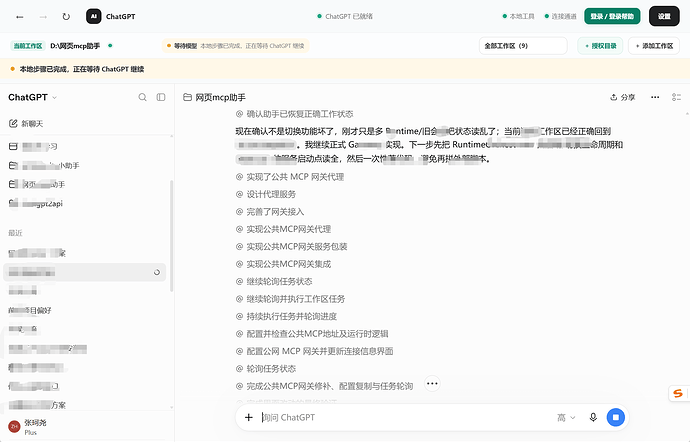This screenshot has height=442, width=690.
Task: Expand step 实现公共MCP网关集成
Action: 283,264
